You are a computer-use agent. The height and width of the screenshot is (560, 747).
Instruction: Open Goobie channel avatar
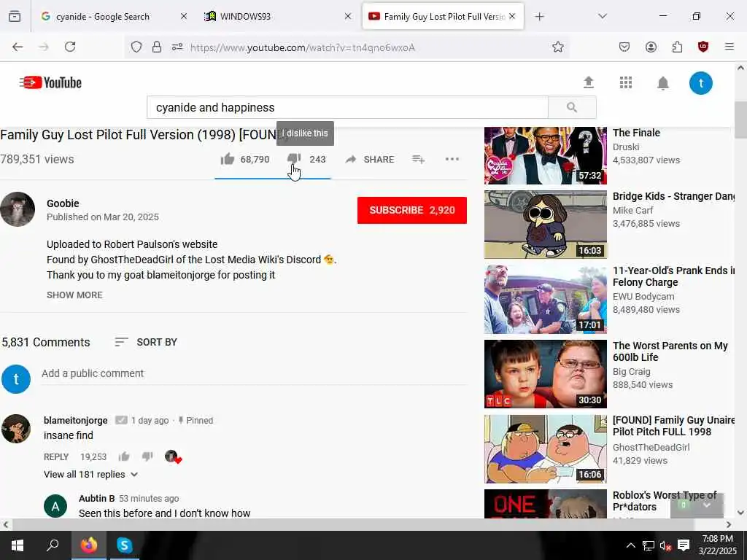(x=18, y=209)
